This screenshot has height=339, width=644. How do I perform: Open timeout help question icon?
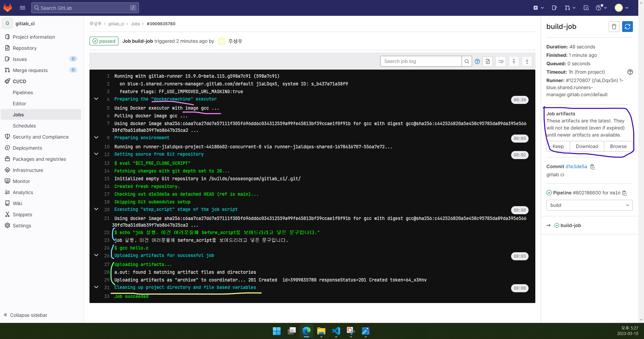(x=630, y=72)
